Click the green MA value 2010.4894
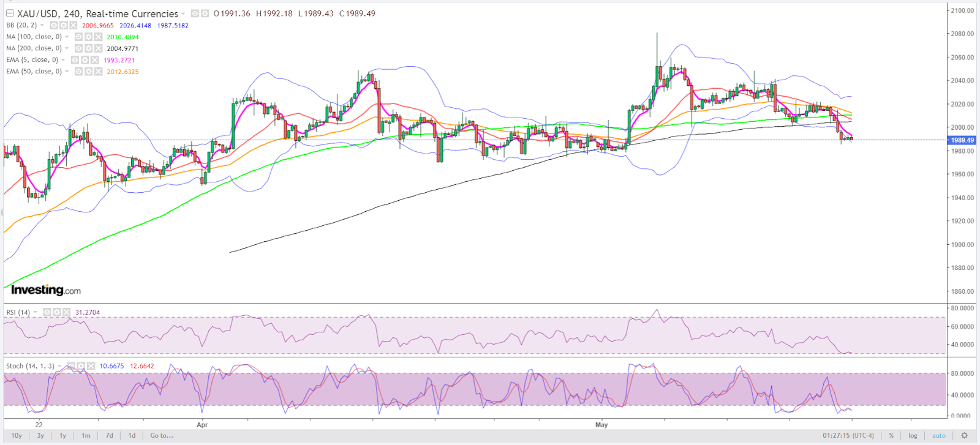 point(123,37)
